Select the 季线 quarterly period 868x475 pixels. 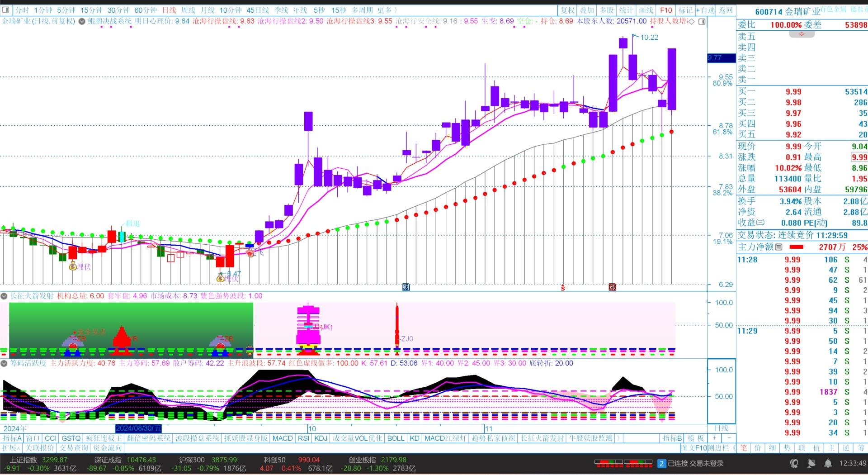pyautogui.click(x=281, y=10)
